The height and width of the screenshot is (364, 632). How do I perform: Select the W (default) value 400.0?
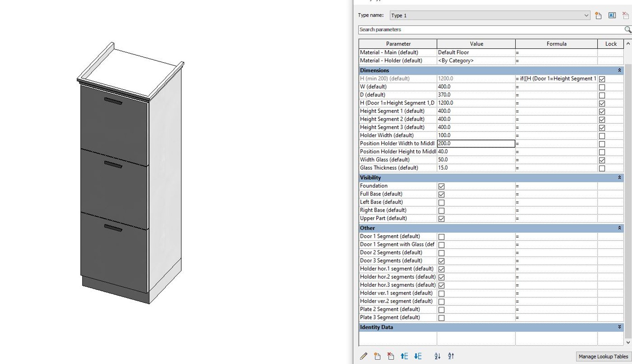point(476,87)
